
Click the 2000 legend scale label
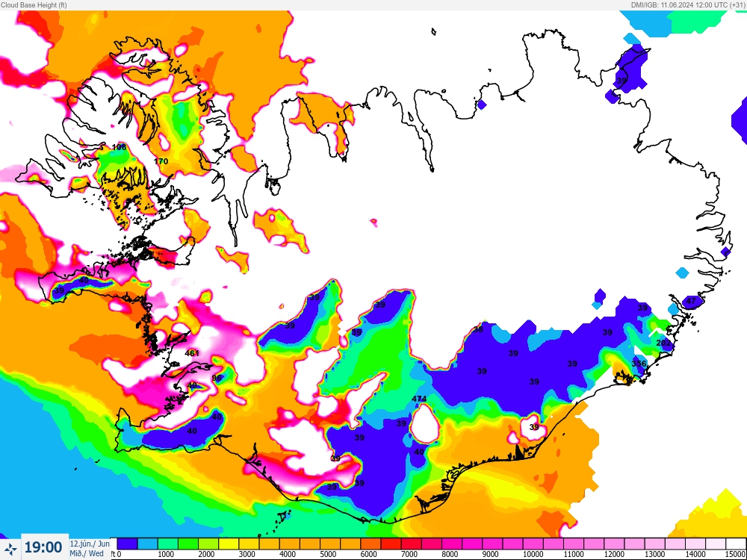pyautogui.click(x=205, y=554)
